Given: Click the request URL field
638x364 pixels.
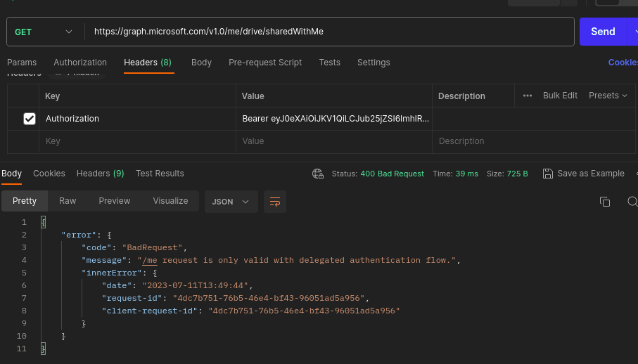Looking at the screenshot, I should pos(329,32).
